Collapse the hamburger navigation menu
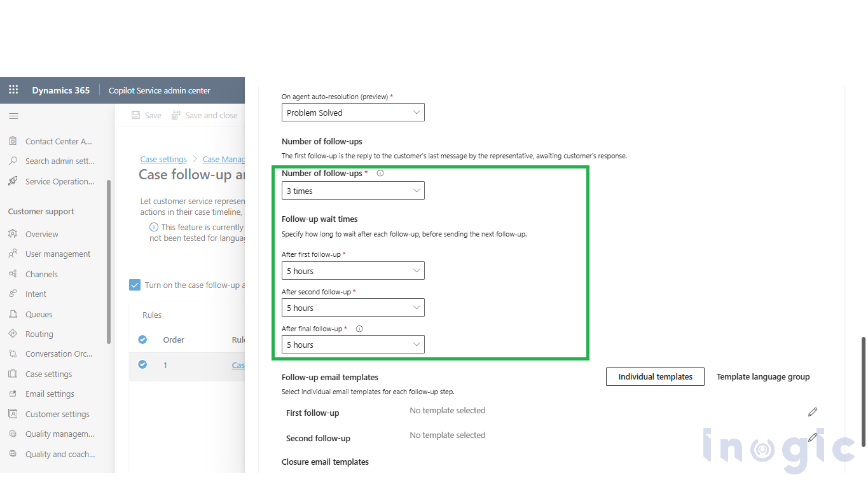Image resolution: width=868 pixels, height=501 pixels. tap(13, 116)
